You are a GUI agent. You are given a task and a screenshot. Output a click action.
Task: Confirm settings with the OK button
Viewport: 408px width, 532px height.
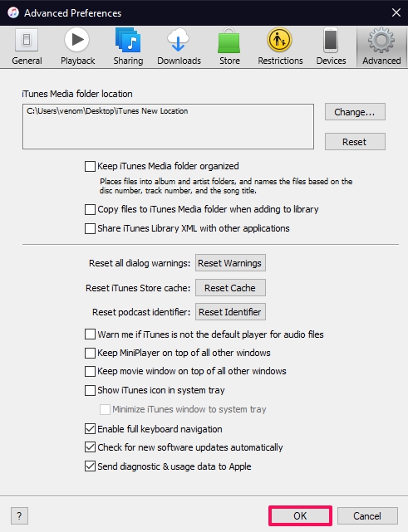[300, 515]
